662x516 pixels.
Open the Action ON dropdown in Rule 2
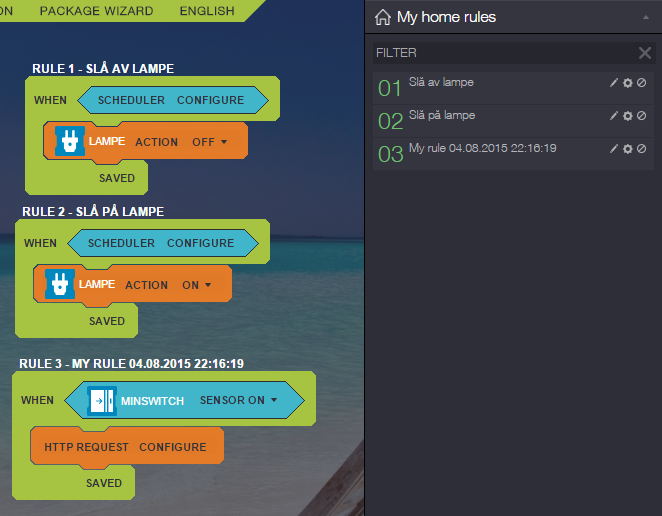197,285
